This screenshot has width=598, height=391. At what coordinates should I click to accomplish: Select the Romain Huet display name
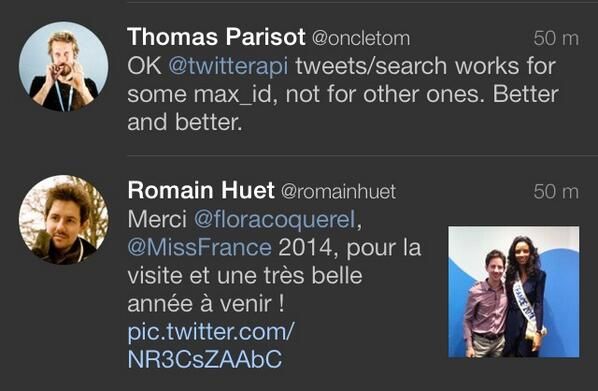pos(201,190)
